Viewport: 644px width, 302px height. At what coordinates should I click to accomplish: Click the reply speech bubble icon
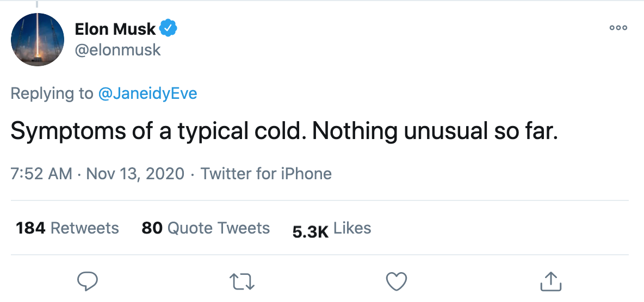[87, 281]
